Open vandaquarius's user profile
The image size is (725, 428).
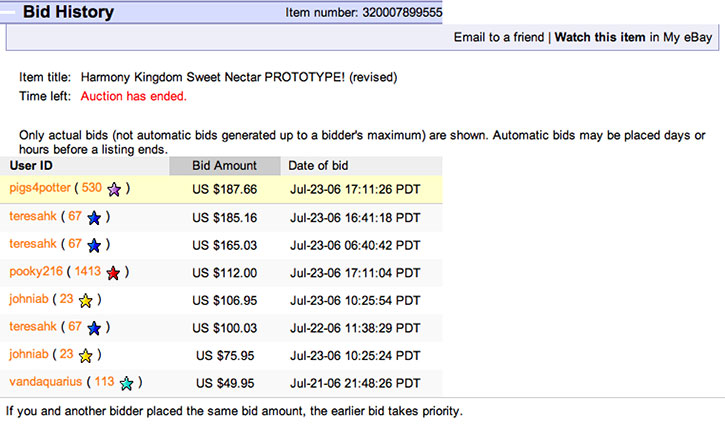tap(45, 382)
